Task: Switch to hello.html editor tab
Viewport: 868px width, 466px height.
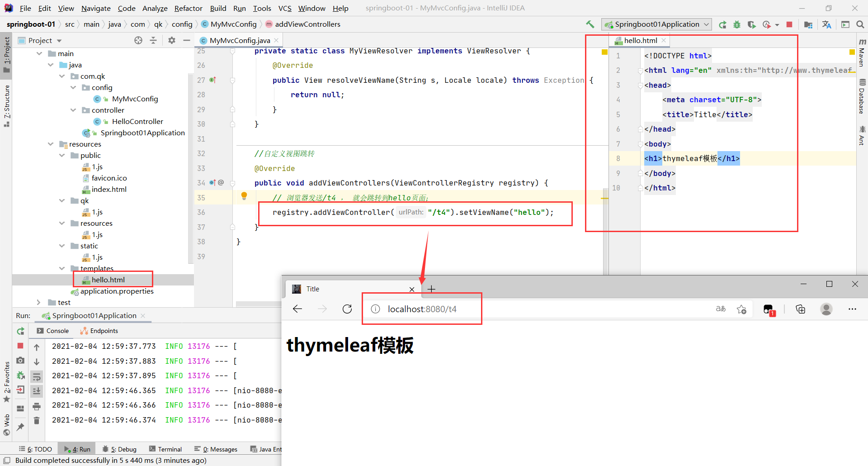Action: coord(641,41)
